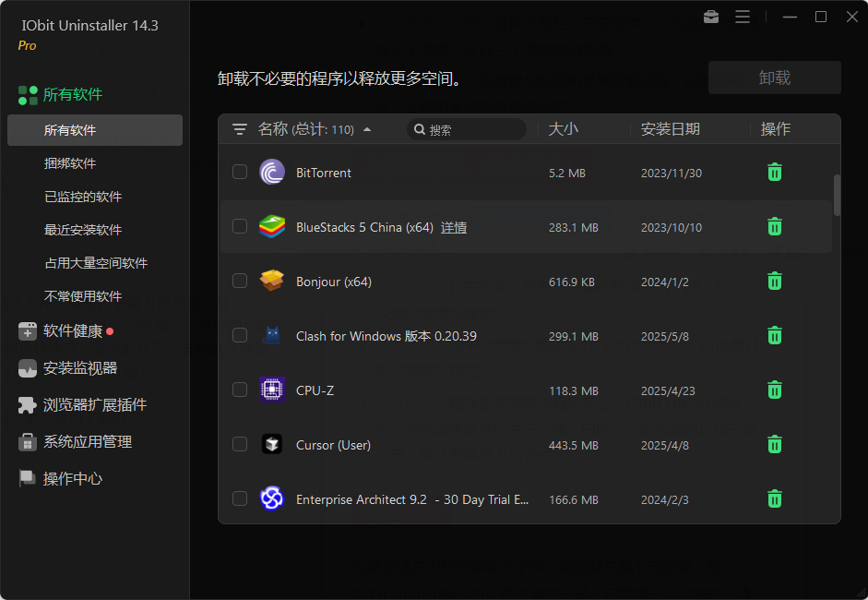The image size is (868, 600).
Task: Click the 软件健康 medical kit icon
Action: (x=27, y=331)
